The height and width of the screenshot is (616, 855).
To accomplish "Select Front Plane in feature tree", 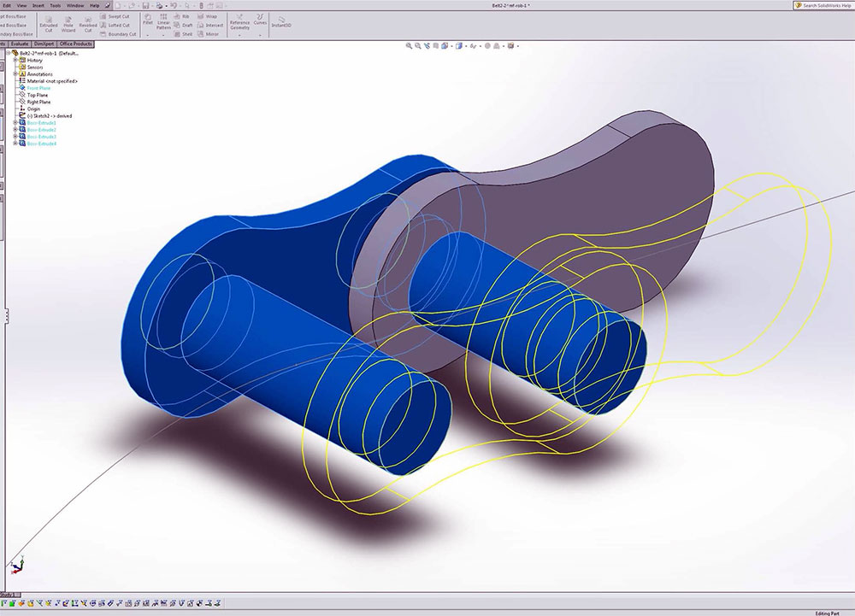I will (39, 88).
